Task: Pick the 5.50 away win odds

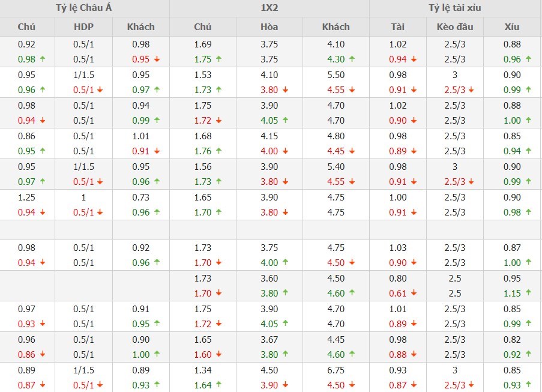Action: [x=336, y=75]
